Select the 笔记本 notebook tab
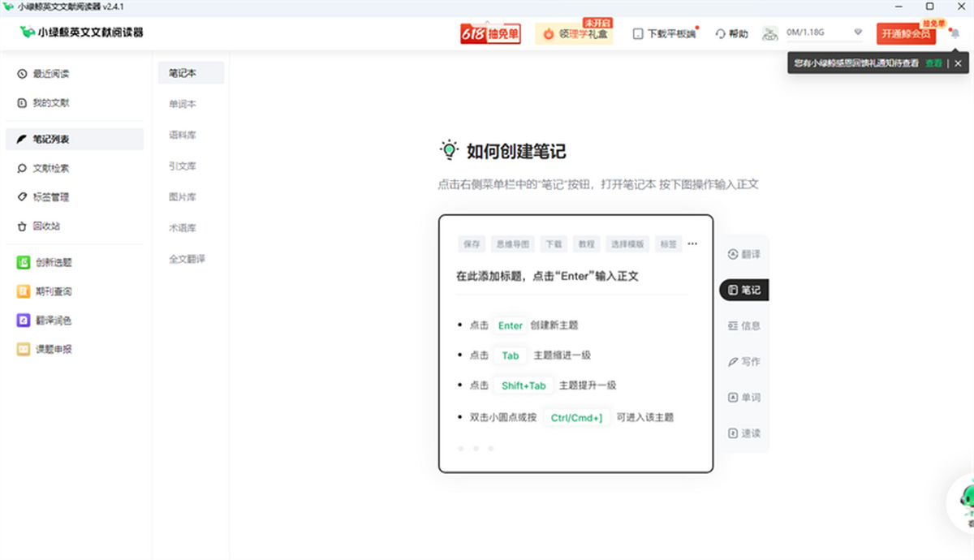The image size is (974, 560). (x=183, y=73)
